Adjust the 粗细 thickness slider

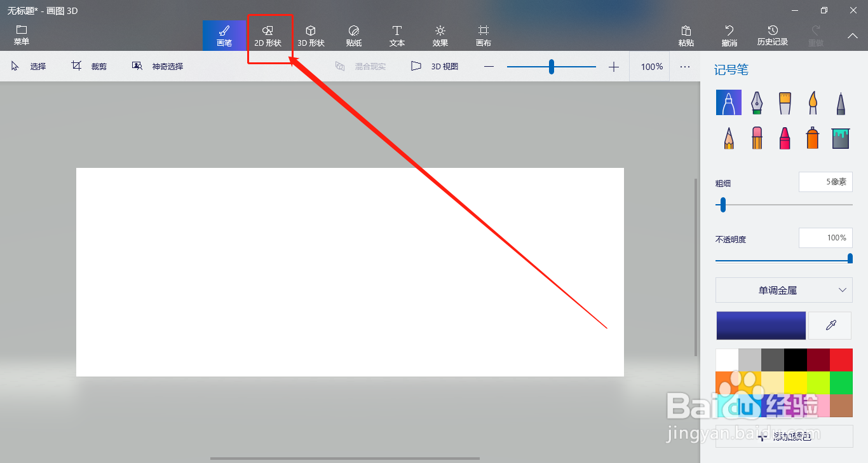pyautogui.click(x=784, y=205)
